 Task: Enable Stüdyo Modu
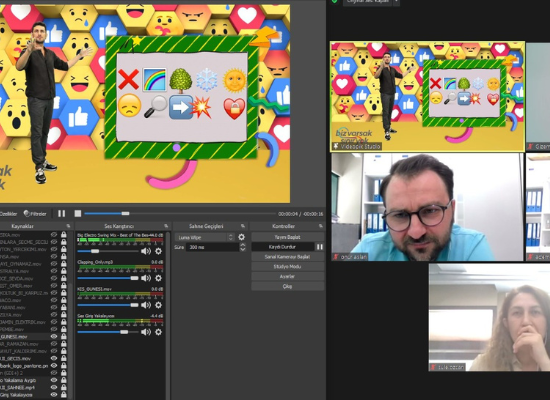tap(287, 267)
